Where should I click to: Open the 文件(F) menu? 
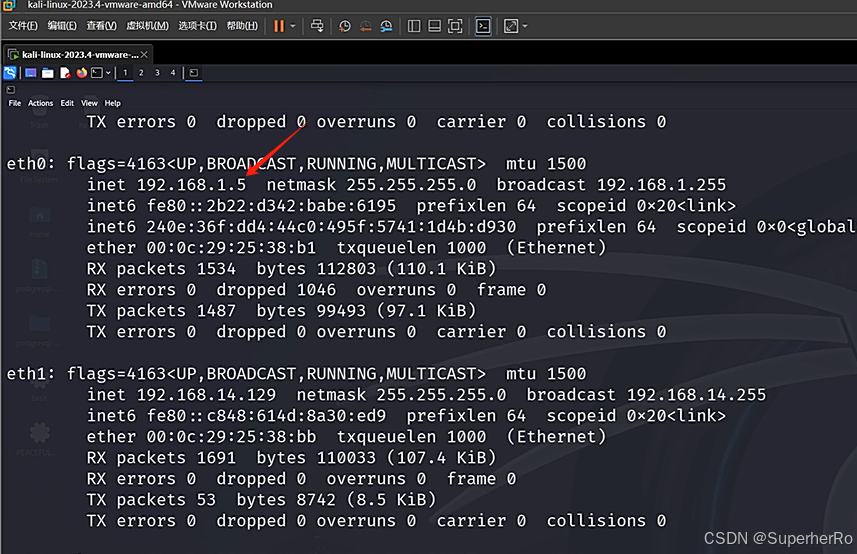pyautogui.click(x=23, y=26)
